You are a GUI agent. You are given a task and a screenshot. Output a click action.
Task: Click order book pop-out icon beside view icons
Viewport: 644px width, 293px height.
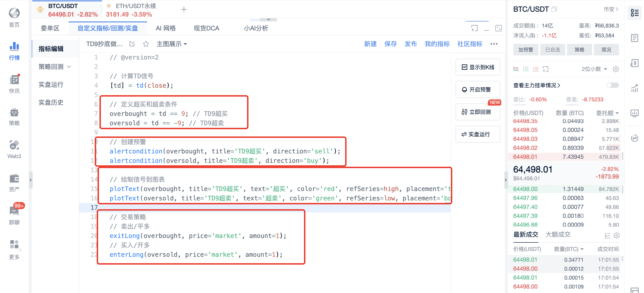[546, 69]
